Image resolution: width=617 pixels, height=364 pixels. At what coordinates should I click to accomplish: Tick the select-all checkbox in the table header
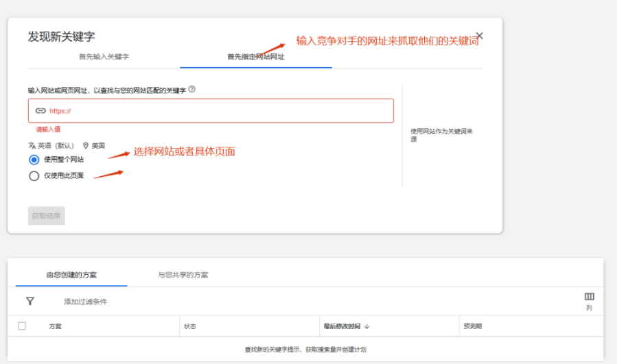(22, 326)
